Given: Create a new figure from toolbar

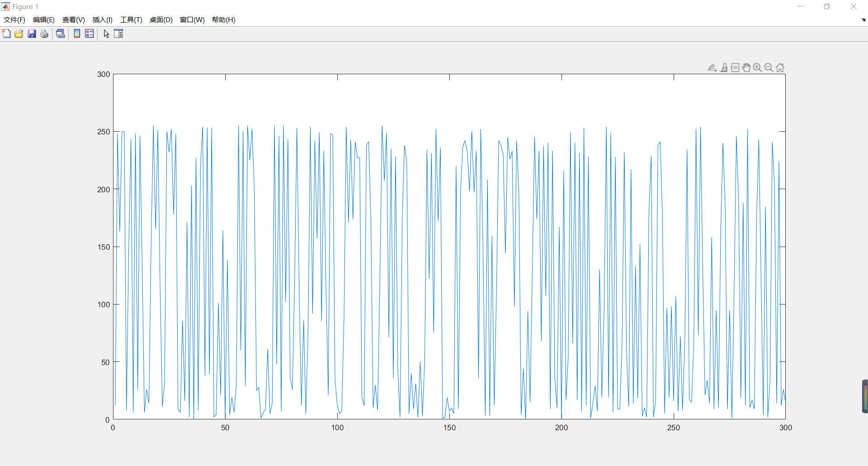Looking at the screenshot, I should click(x=6, y=34).
